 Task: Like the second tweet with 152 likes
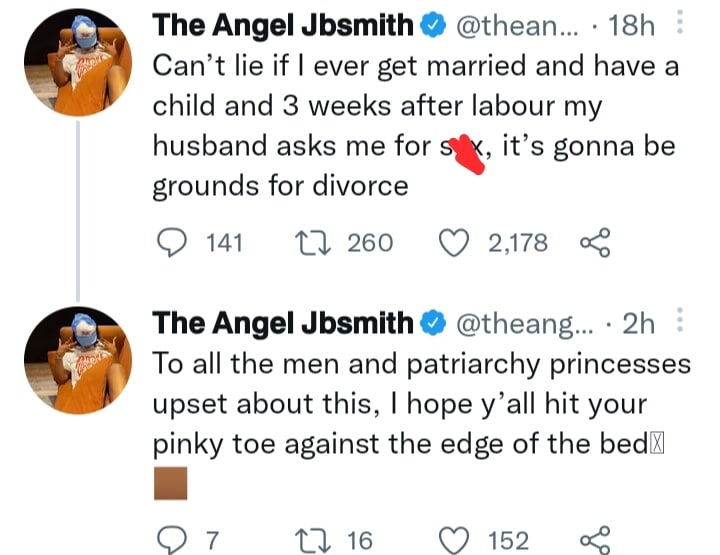[457, 541]
